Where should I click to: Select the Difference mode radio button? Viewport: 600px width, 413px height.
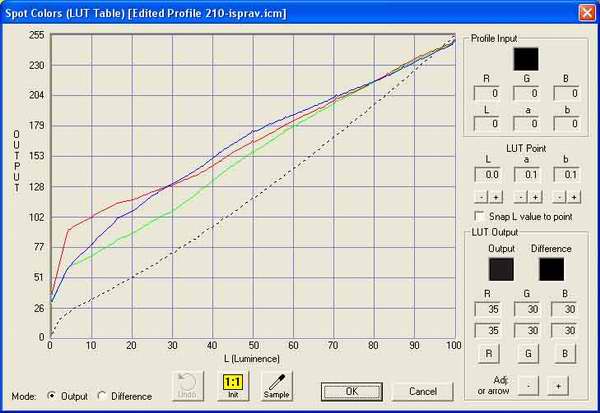coord(102,395)
